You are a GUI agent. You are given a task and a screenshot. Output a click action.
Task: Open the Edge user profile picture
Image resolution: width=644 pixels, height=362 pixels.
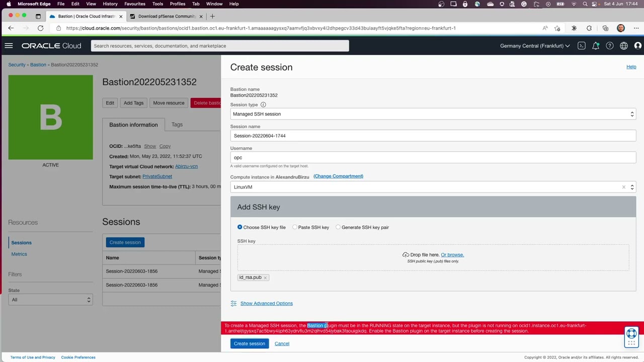[x=621, y=28]
